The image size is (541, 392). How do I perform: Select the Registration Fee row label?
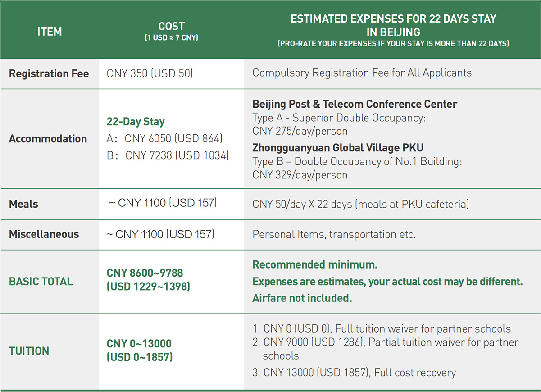coord(49,73)
